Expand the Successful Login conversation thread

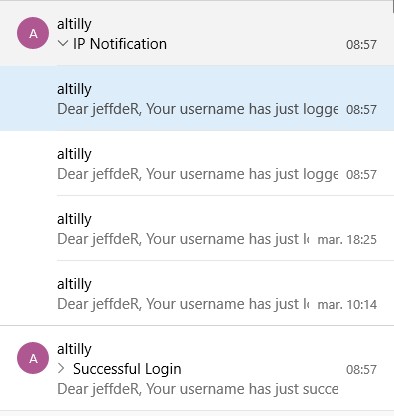click(61, 368)
